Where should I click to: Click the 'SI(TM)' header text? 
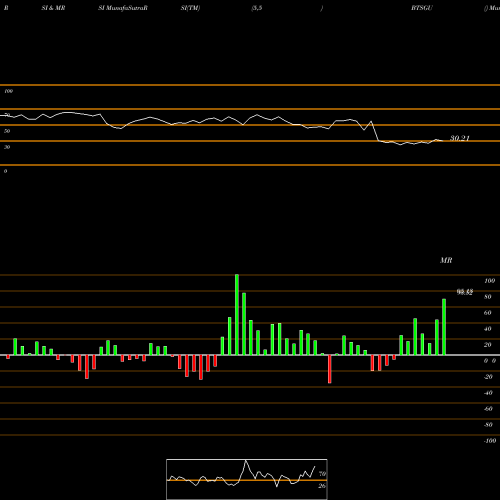(190, 8)
